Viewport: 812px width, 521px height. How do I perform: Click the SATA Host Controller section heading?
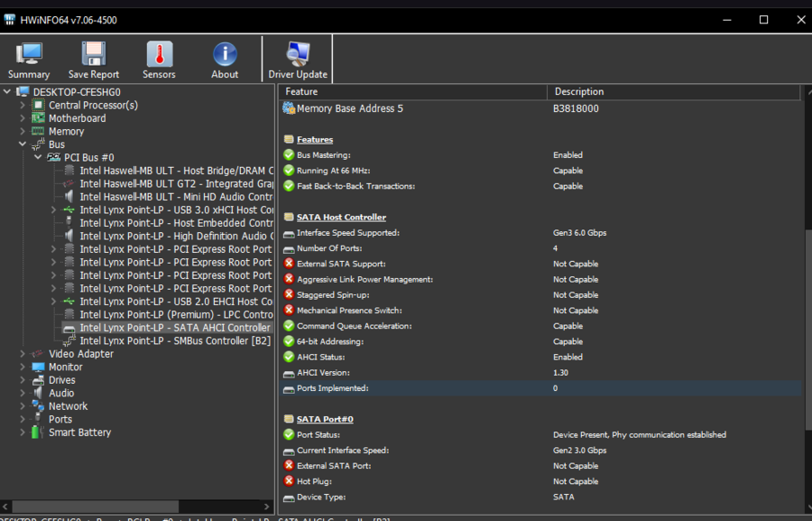click(x=341, y=218)
